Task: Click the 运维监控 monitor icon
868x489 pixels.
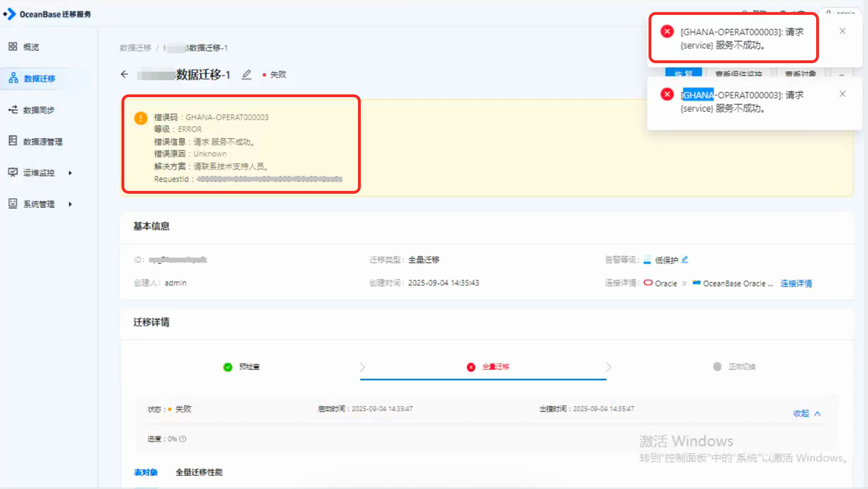Action: point(13,172)
